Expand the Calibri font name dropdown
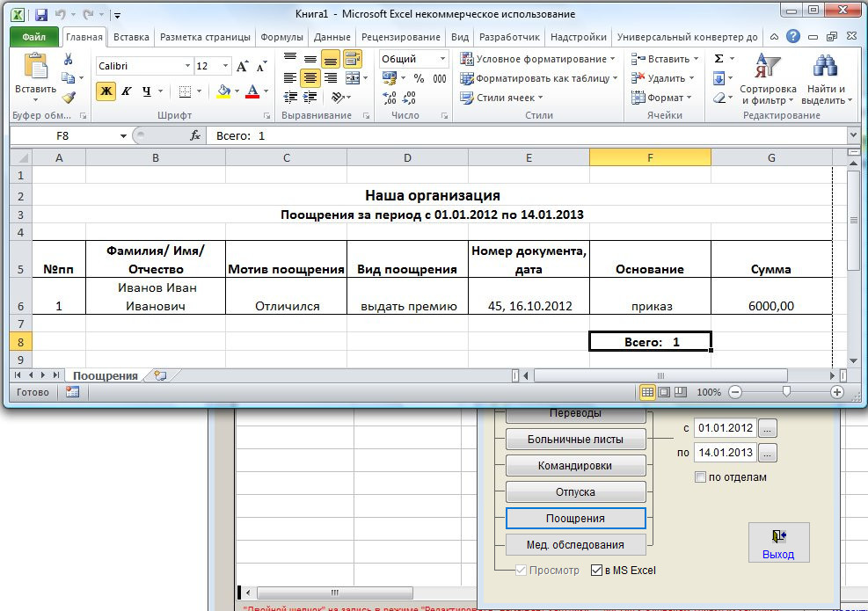This screenshot has height=611, width=868. 187,67
